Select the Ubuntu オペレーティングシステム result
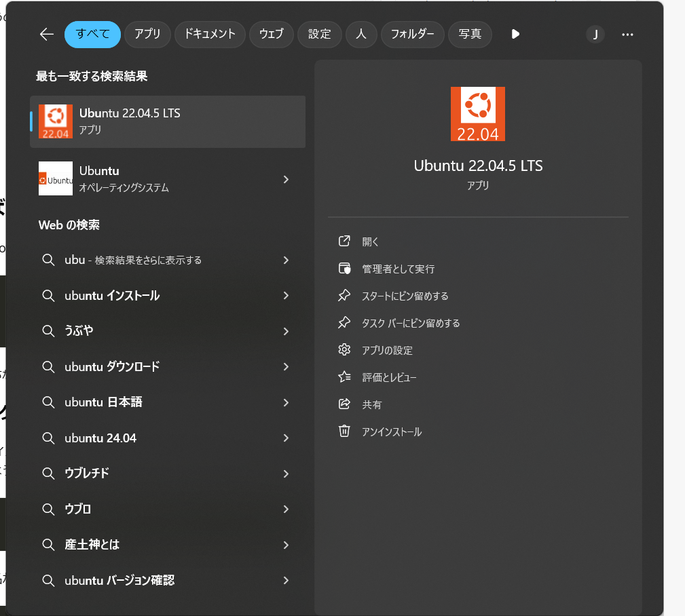685x616 pixels. (x=168, y=179)
